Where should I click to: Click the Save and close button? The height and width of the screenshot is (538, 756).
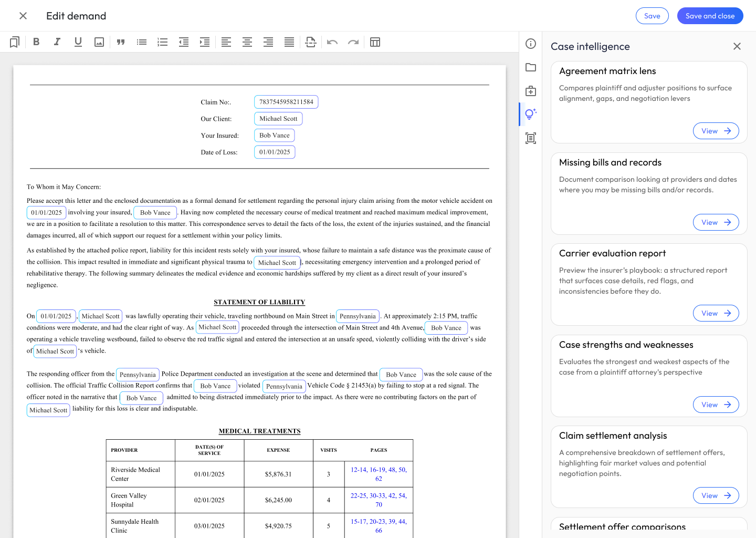(710, 16)
